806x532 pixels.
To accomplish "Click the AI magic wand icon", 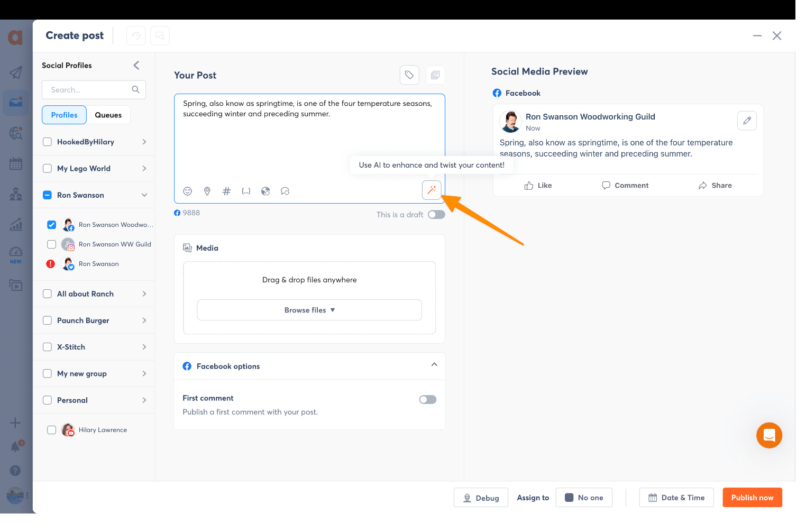I will [x=432, y=190].
